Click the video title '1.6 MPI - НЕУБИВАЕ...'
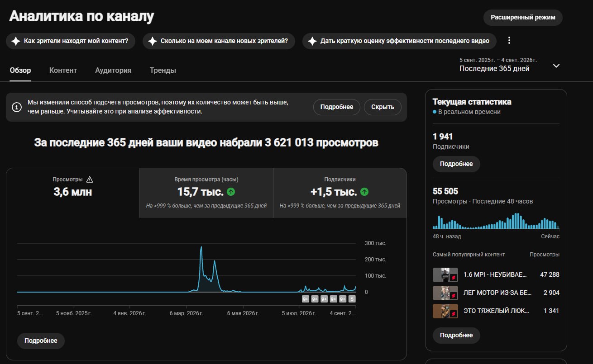593x364 pixels. pyautogui.click(x=495, y=274)
